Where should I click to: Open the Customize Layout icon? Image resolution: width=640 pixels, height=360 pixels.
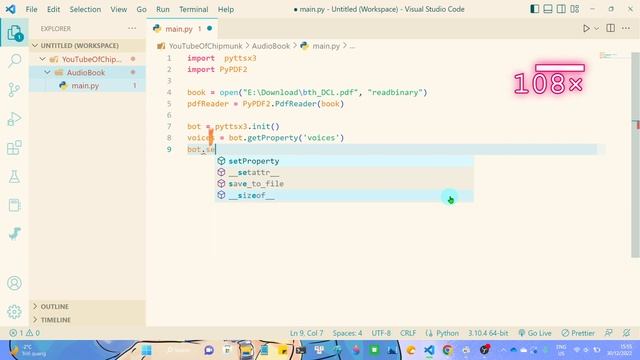pyautogui.click(x=575, y=9)
